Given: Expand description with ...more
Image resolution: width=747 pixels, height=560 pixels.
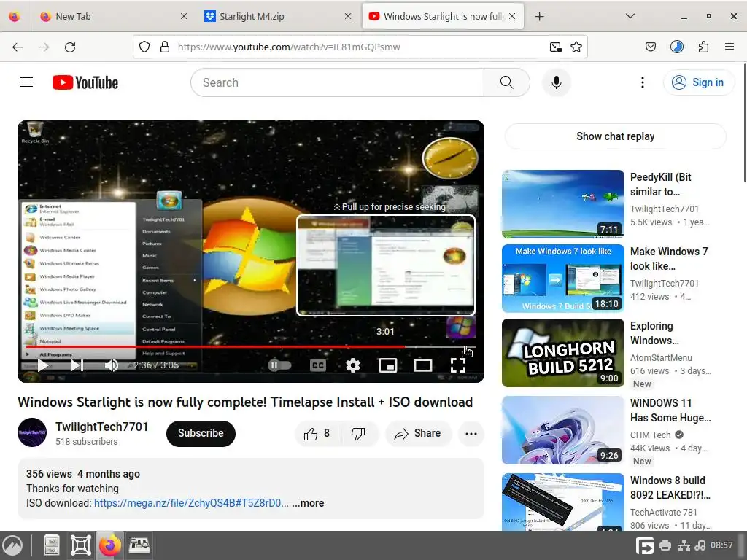Looking at the screenshot, I should click(x=309, y=503).
